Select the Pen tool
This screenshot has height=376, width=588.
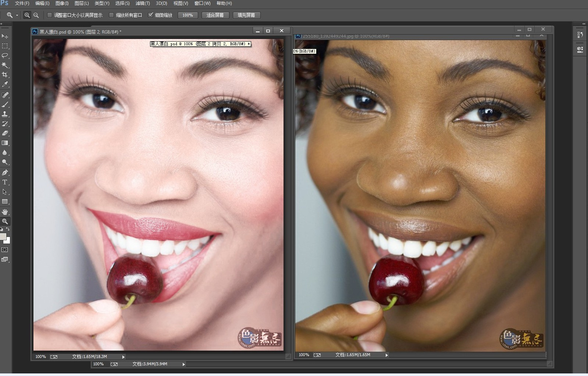tap(5, 173)
